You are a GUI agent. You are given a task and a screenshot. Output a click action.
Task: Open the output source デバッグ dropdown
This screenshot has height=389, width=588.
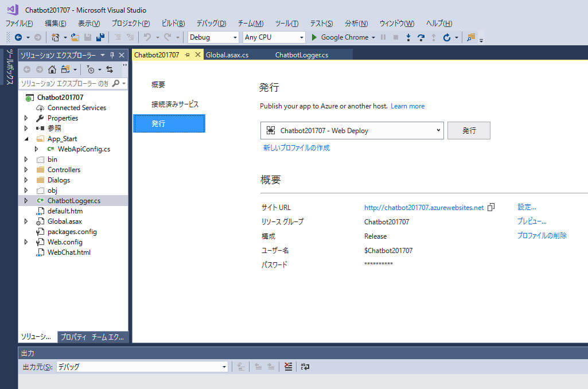coord(142,367)
